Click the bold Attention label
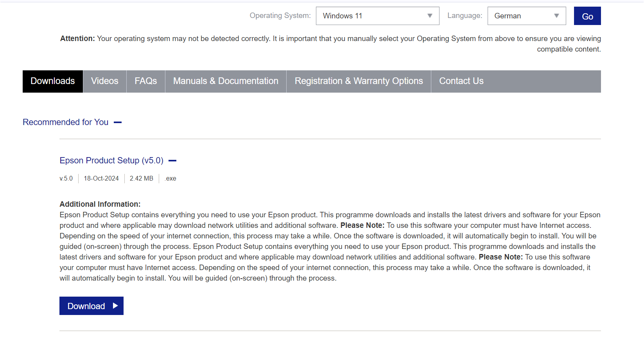644x340 pixels. [x=77, y=38]
